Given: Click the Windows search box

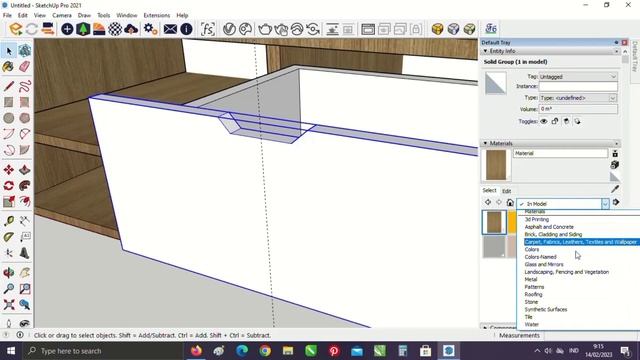Looking at the screenshot, I should point(103,351).
